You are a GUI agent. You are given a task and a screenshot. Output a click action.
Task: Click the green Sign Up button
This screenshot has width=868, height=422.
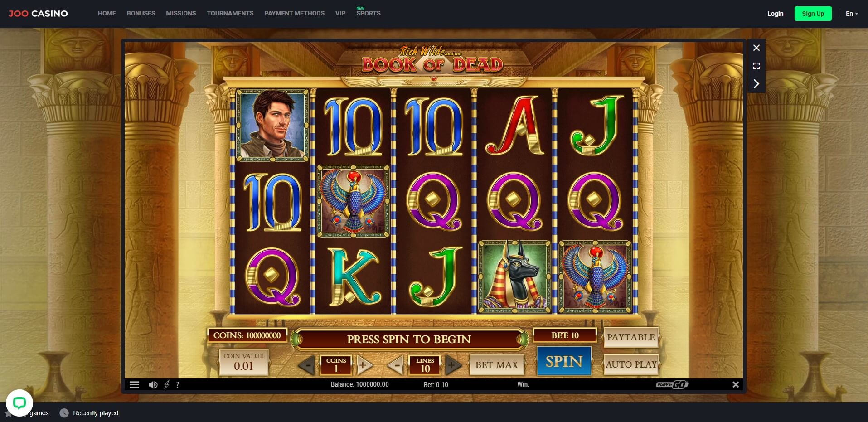click(x=813, y=14)
